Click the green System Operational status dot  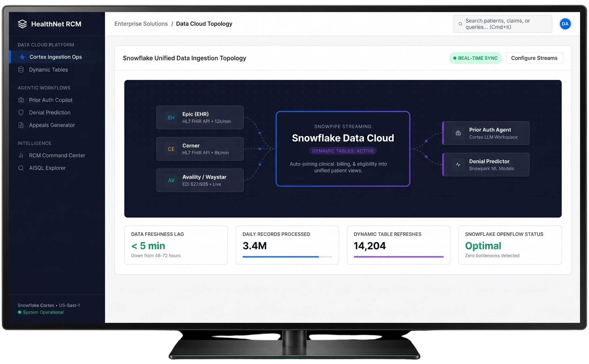[19, 312]
